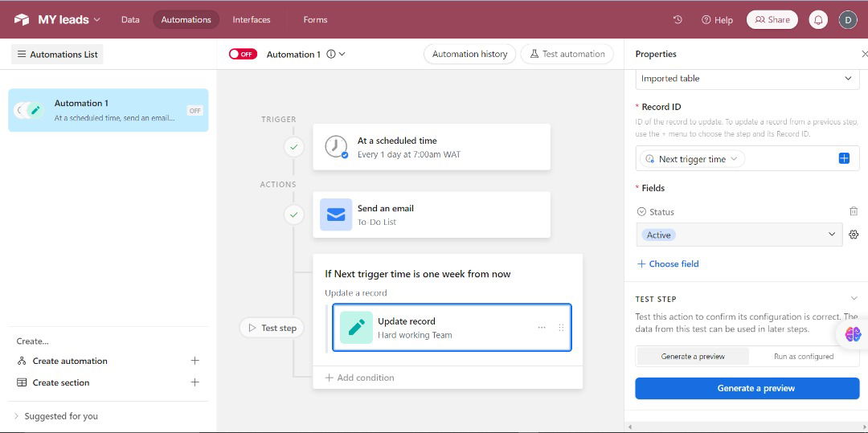Viewport: 868px width, 433px height.
Task: Click the Send an email envelope icon
Action: click(336, 214)
